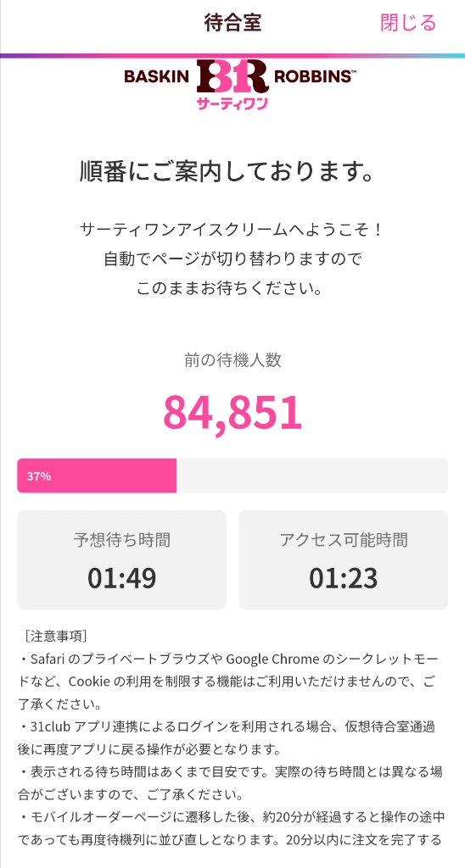
Task: Tap the BASKIN wordmark text
Action: pos(157,76)
